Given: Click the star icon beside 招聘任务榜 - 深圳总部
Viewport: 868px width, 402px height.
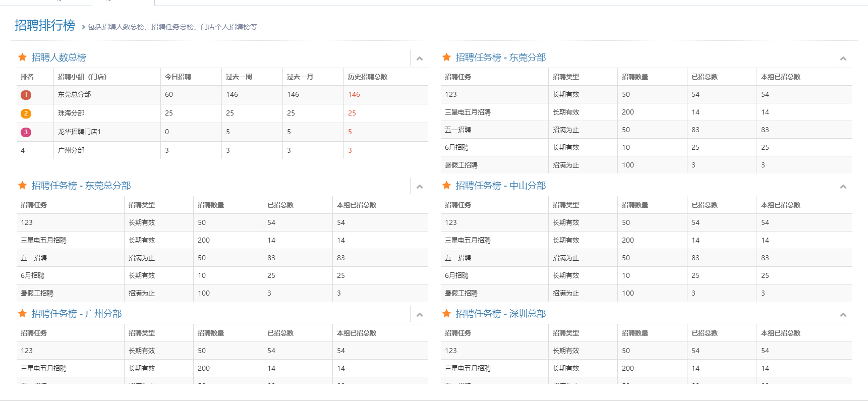Looking at the screenshot, I should pos(446,314).
